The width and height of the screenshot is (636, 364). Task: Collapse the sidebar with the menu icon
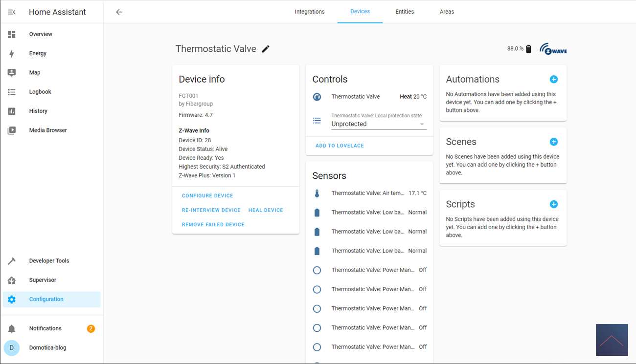pos(12,12)
